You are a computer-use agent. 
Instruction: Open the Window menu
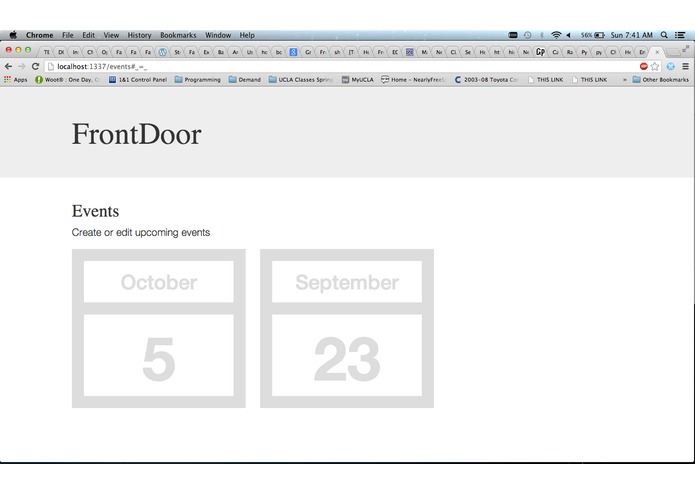point(218,35)
